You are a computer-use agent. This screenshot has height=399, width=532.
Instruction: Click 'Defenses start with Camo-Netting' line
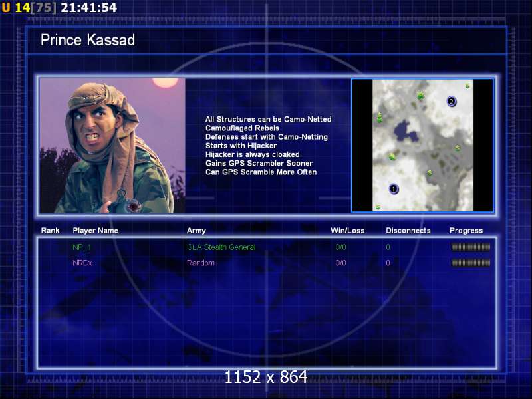coord(267,137)
